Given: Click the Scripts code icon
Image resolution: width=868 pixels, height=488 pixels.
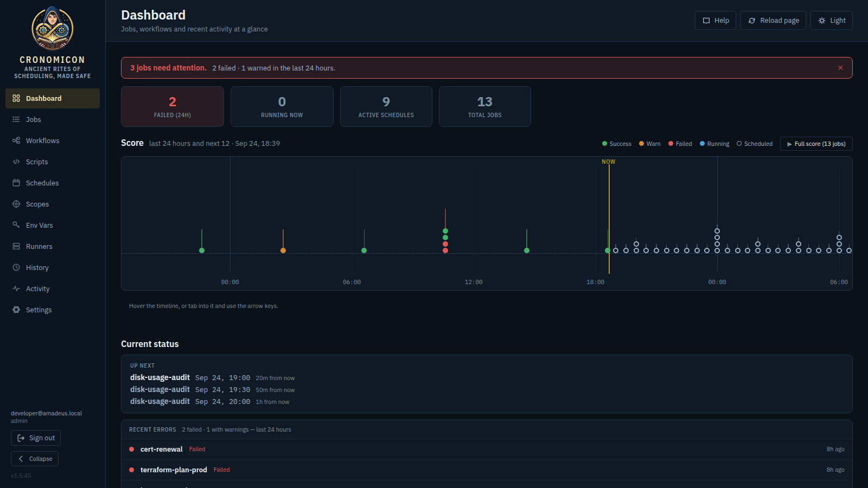Looking at the screenshot, I should pos(16,162).
